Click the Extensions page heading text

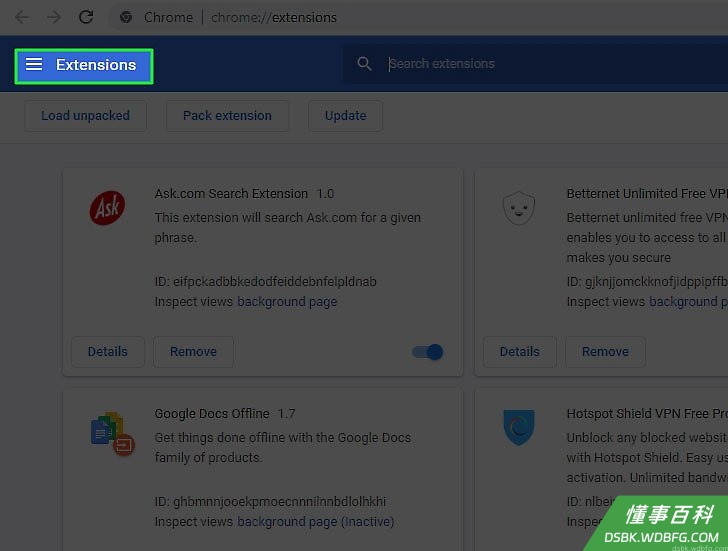(96, 65)
